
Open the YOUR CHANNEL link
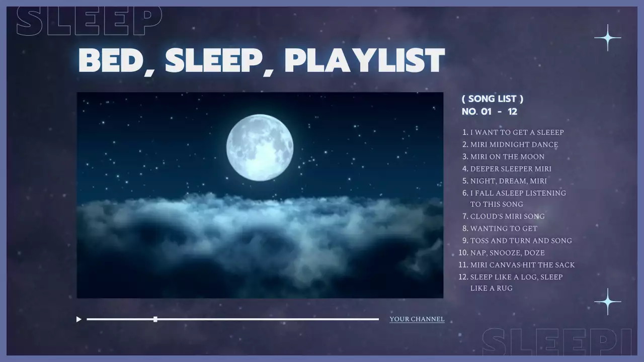coord(417,319)
